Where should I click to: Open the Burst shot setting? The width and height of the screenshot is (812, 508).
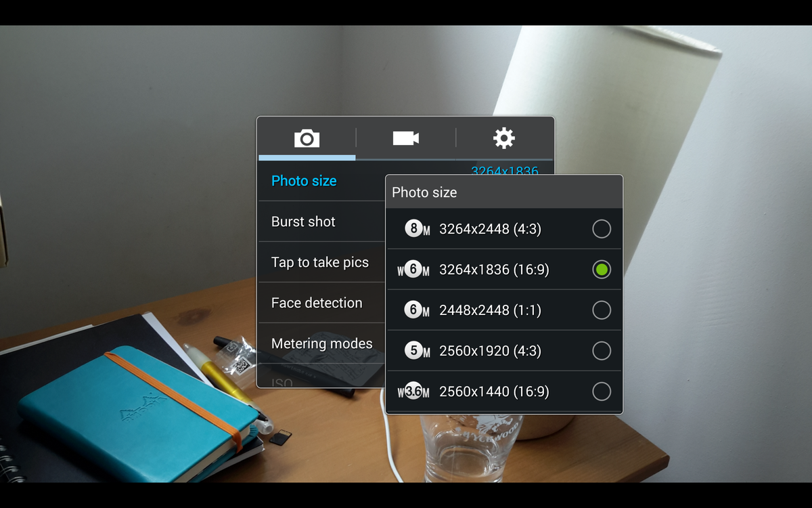click(302, 221)
